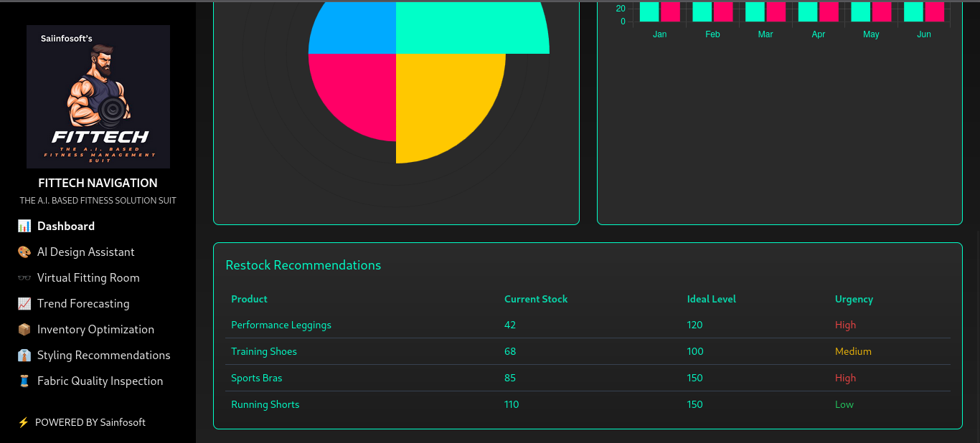Click the Inventory Optimization box icon
Viewport: 980px width, 443px height.
[24, 330]
